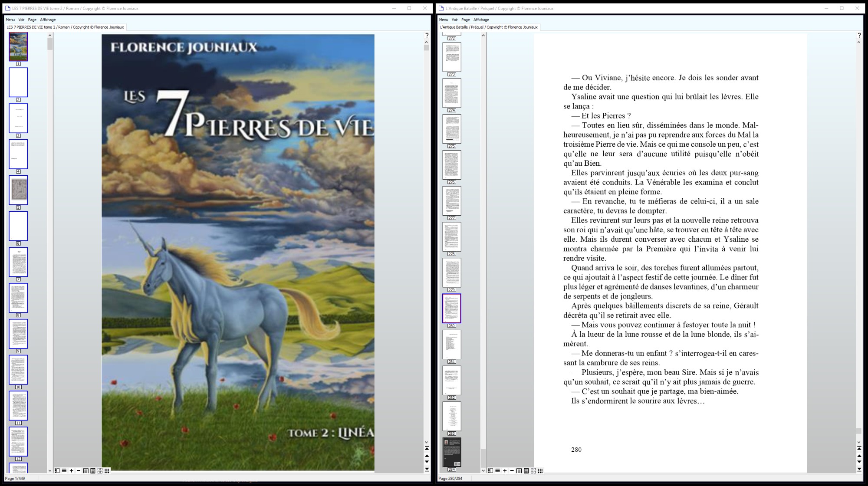This screenshot has width=868, height=486.
Task: Toggle thumbnail sidebar in 7 Pierres window
Action: 57,471
